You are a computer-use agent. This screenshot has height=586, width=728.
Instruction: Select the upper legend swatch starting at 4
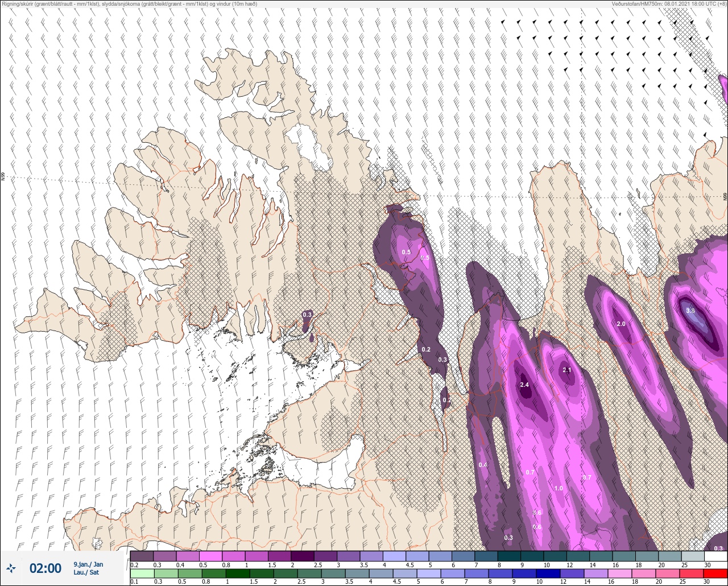click(x=395, y=556)
